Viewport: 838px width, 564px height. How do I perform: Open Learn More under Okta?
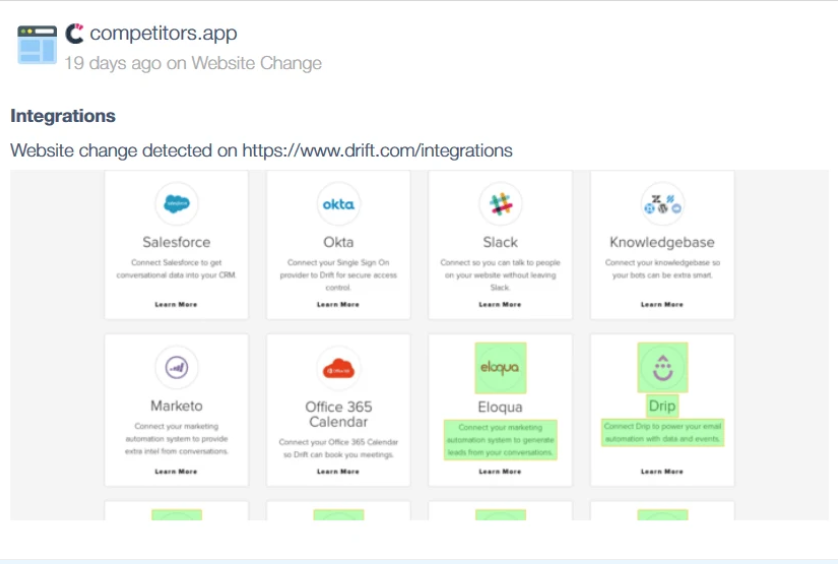click(x=338, y=304)
